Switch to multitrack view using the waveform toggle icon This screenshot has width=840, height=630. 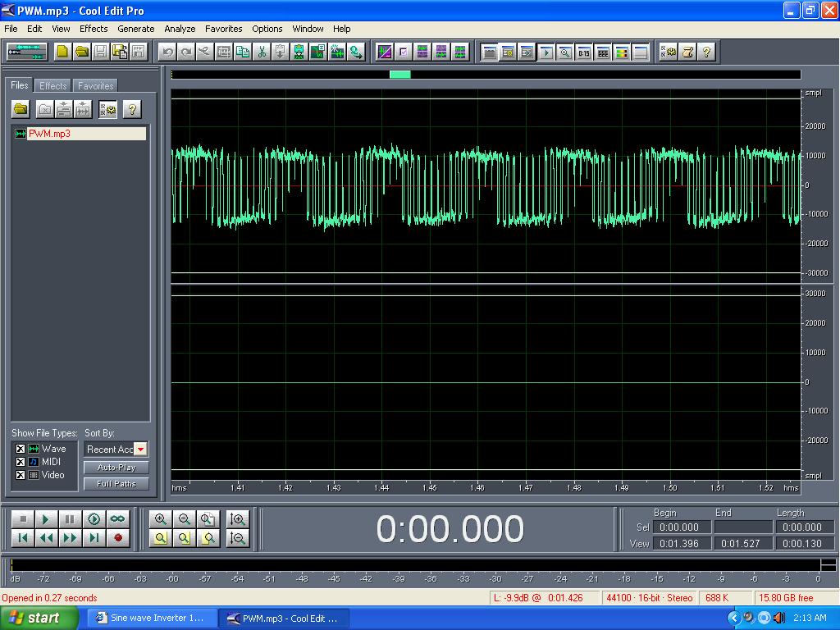(x=27, y=52)
